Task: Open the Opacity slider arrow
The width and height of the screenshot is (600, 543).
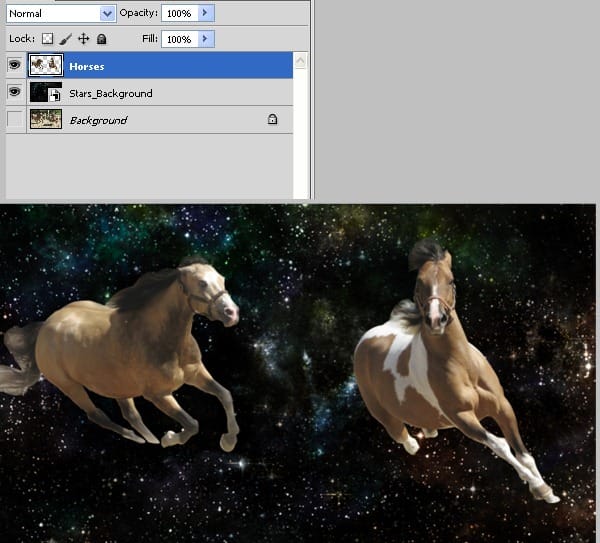Action: tap(206, 13)
